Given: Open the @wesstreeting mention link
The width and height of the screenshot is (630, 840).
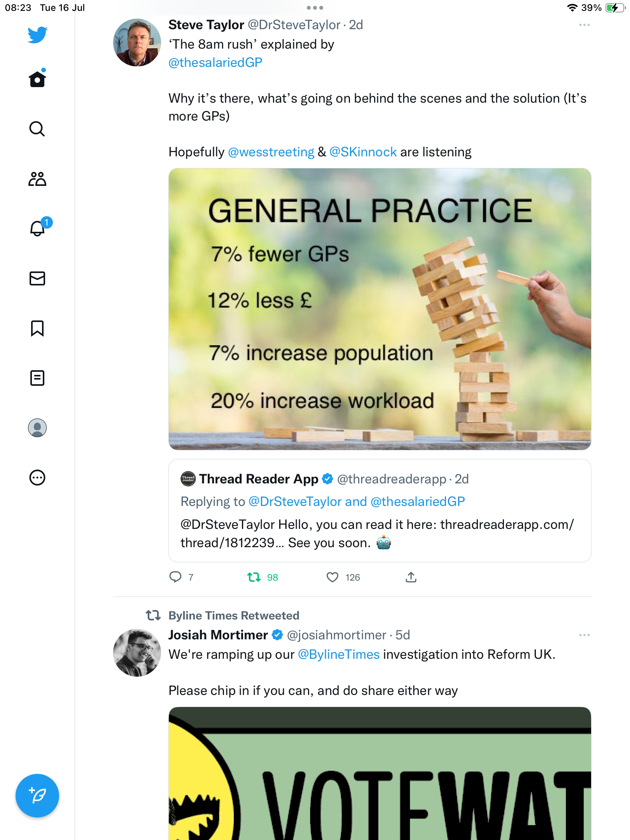Looking at the screenshot, I should 271,152.
